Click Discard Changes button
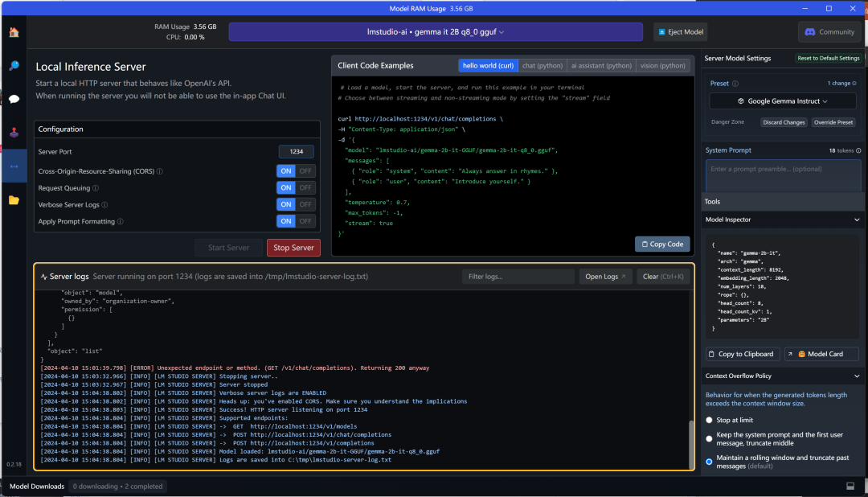The width and height of the screenshot is (868, 497). pyautogui.click(x=784, y=122)
